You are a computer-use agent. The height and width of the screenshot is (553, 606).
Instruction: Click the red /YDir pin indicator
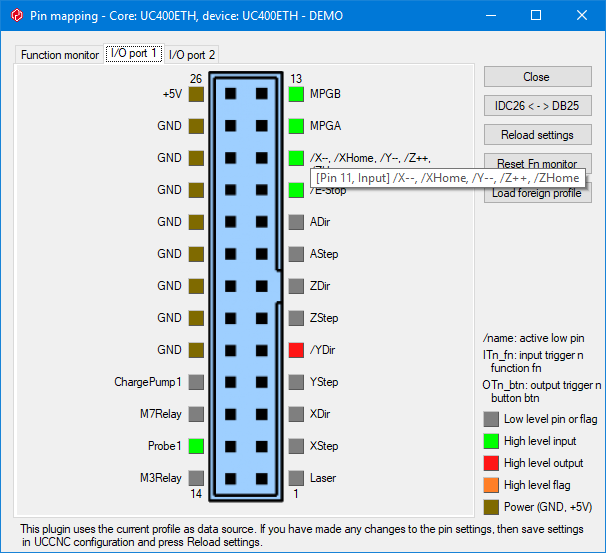(296, 350)
